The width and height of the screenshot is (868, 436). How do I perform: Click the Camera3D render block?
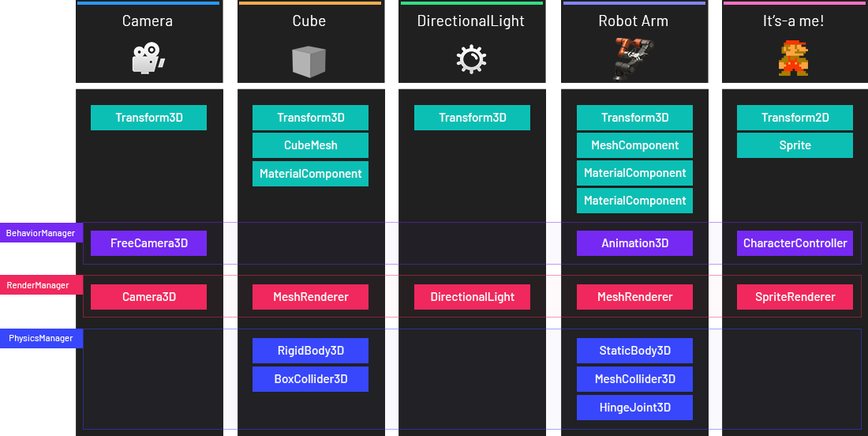tap(149, 297)
